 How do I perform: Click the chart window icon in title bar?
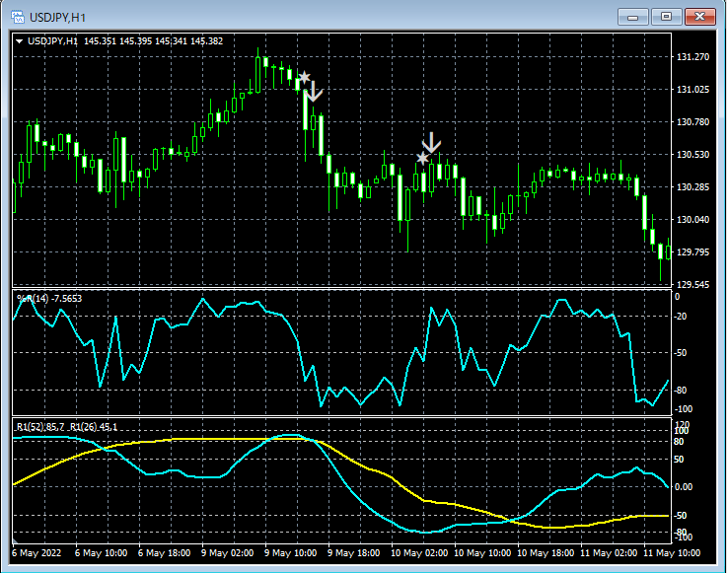coord(18,17)
